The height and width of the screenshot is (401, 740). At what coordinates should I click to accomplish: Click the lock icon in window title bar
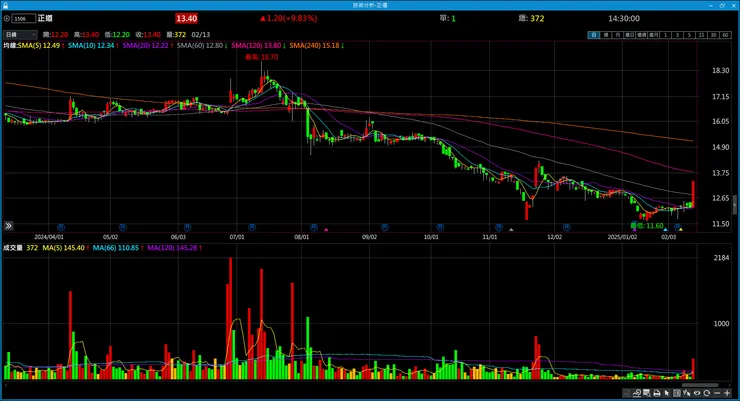click(x=5, y=5)
